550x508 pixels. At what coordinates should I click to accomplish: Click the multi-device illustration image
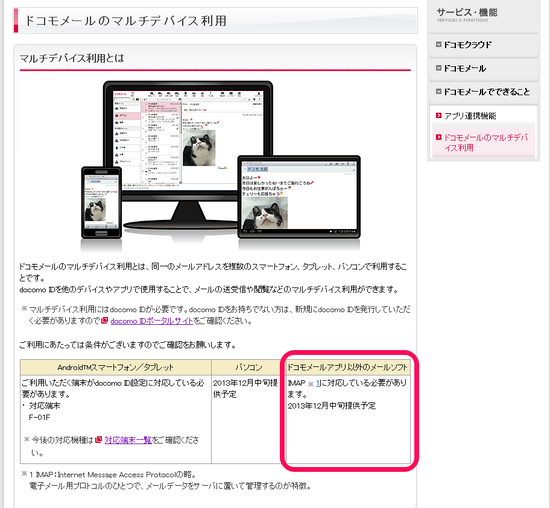[220, 165]
